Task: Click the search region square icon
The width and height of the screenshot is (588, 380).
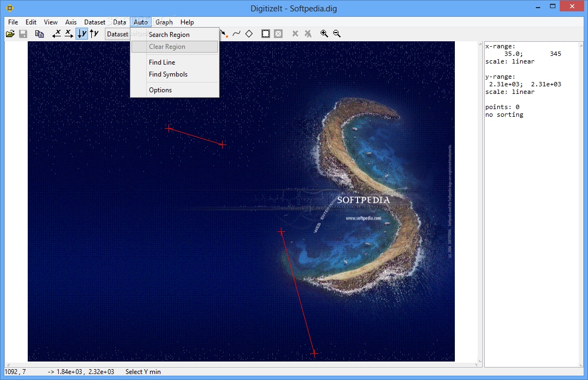Action: tap(266, 34)
